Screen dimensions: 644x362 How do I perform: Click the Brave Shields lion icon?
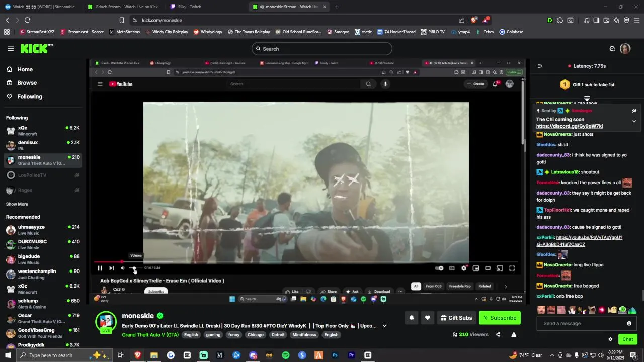tap(474, 20)
